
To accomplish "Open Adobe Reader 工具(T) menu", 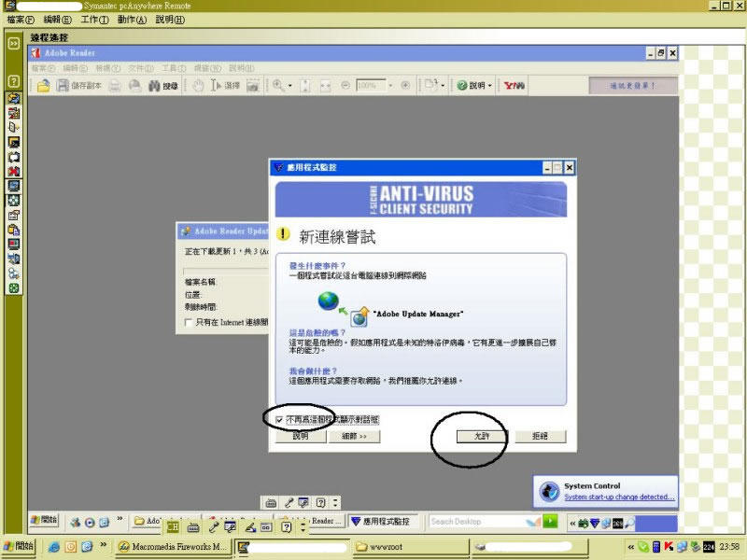I will (x=174, y=68).
